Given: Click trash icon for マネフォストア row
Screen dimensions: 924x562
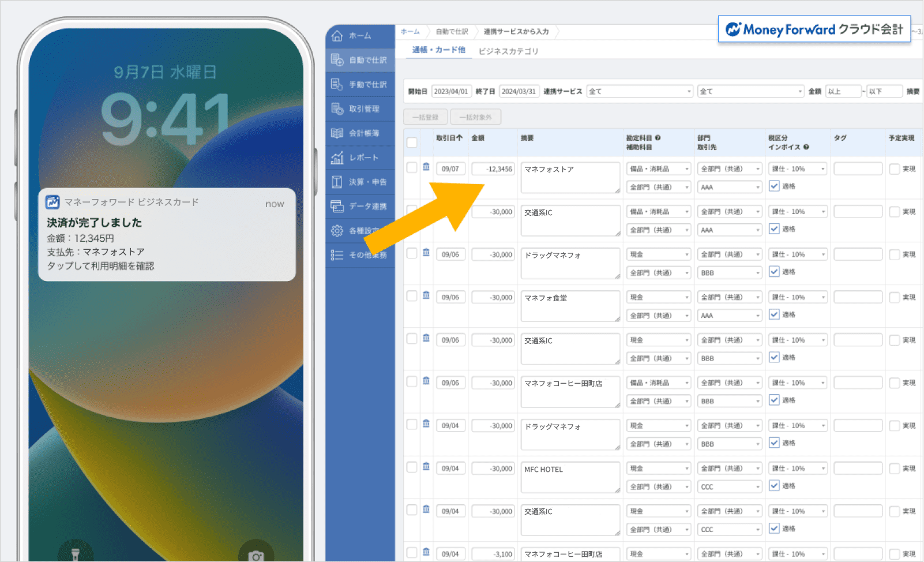Looking at the screenshot, I should pyautogui.click(x=426, y=167).
